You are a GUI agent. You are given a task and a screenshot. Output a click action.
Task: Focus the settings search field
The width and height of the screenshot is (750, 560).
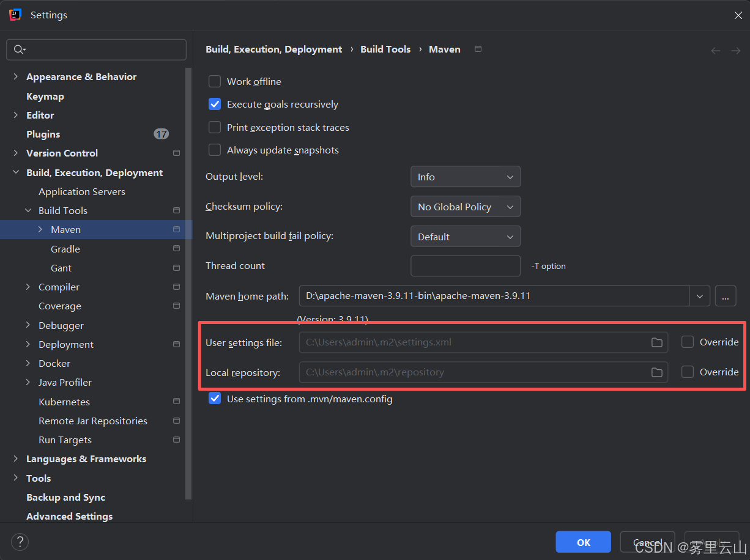pos(96,50)
